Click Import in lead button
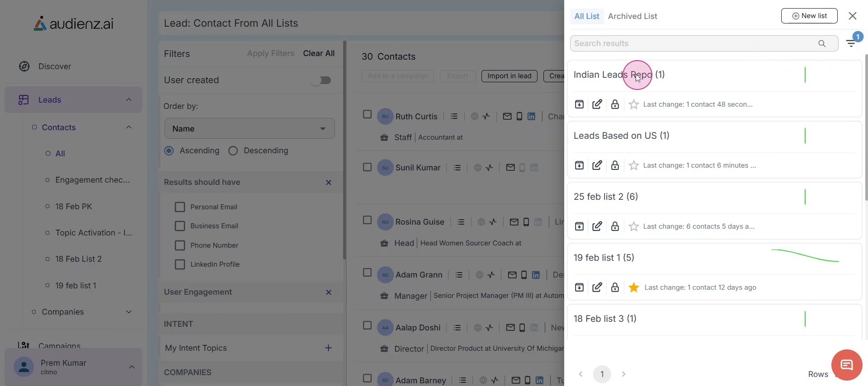This screenshot has height=386, width=868. pos(509,76)
